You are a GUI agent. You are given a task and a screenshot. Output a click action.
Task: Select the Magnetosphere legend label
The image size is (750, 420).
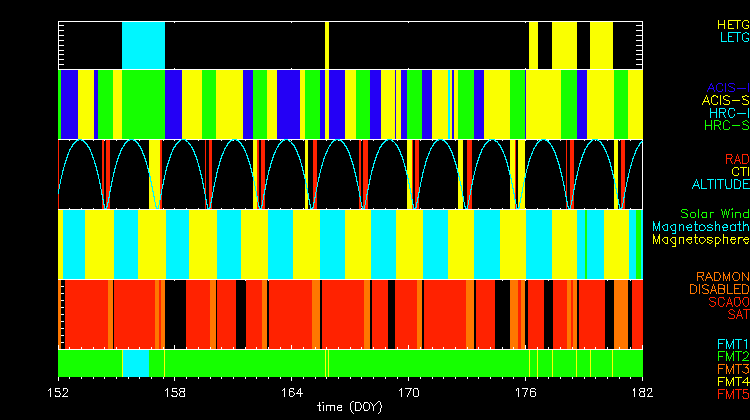pos(700,240)
